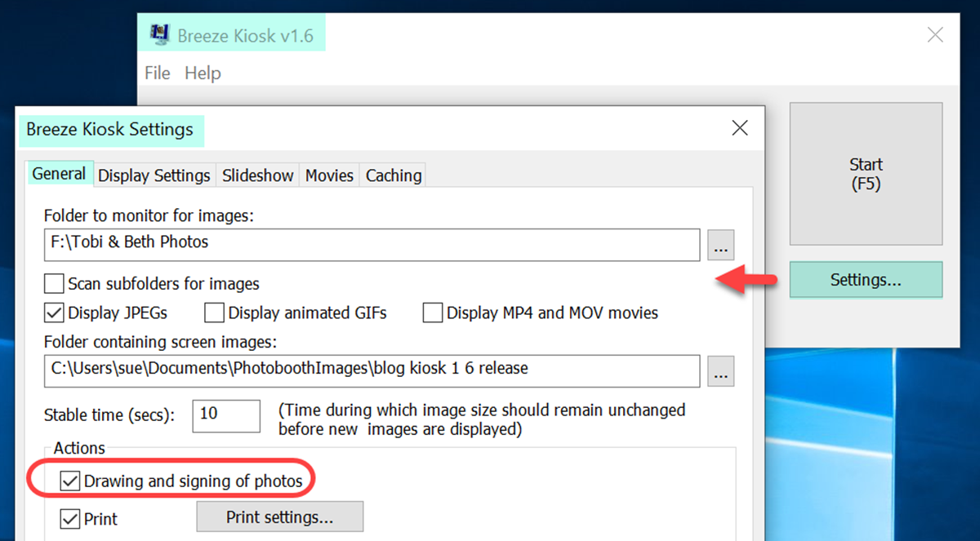Image resolution: width=980 pixels, height=541 pixels.
Task: Click the Stable time seconds field
Action: (x=226, y=415)
